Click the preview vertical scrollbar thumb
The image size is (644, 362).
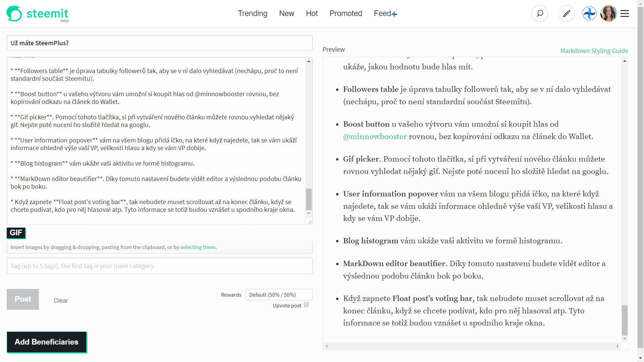click(625, 320)
